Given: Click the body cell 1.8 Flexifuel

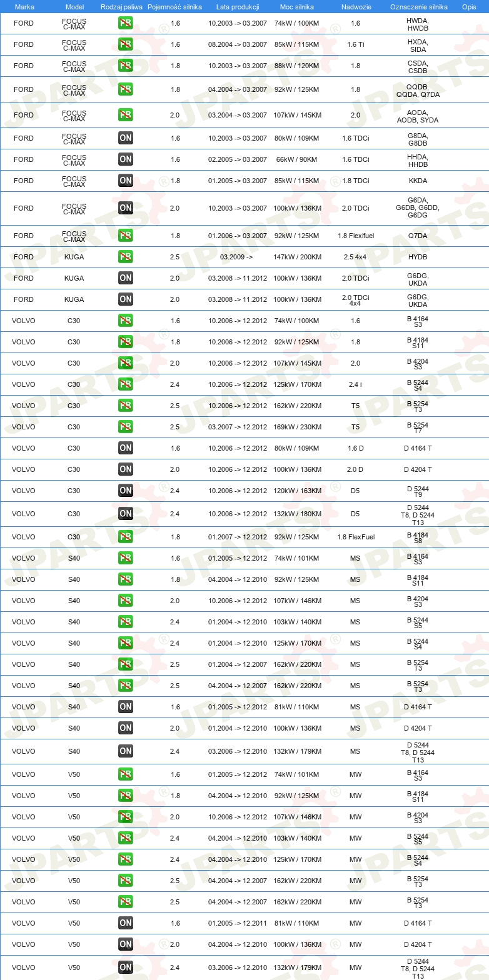Looking at the screenshot, I should click(x=355, y=236).
